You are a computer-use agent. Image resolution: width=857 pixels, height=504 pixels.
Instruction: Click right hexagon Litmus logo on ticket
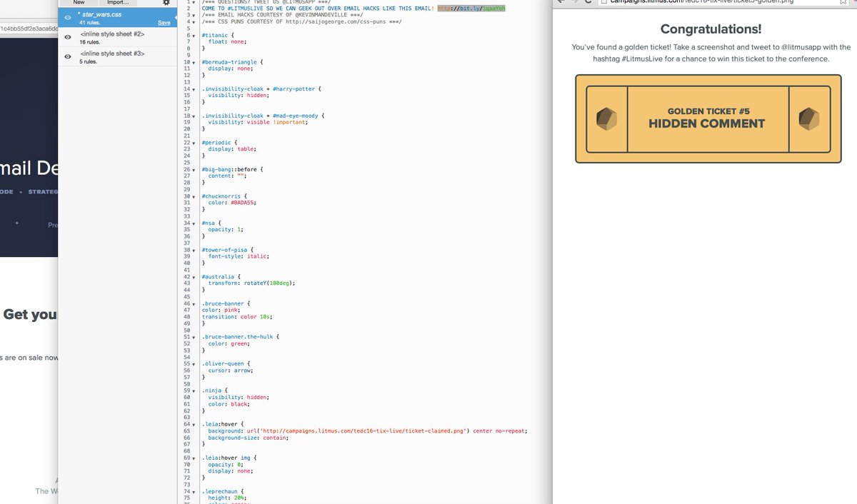click(809, 119)
